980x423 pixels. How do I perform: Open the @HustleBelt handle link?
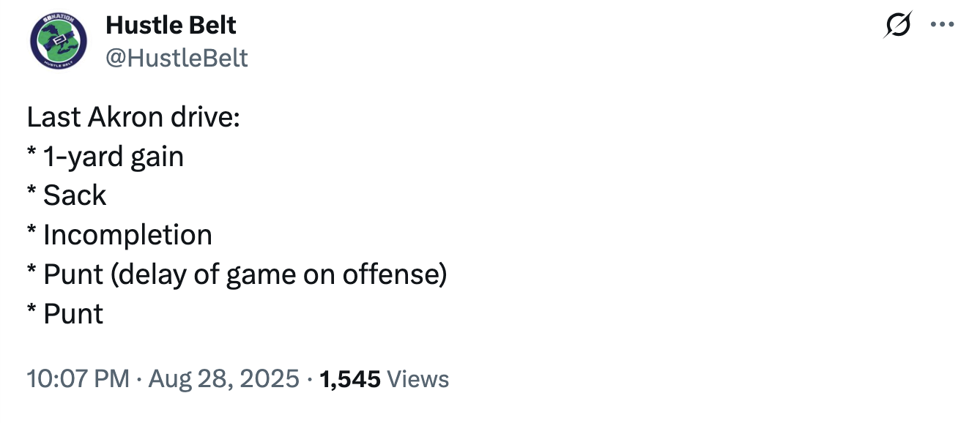[x=177, y=58]
